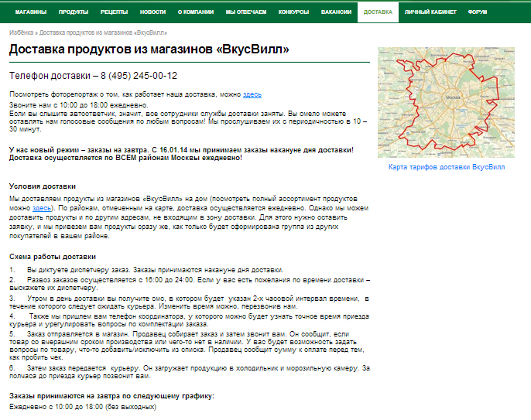This screenshot has height=420, width=531.
Task: Click step 5 'Заказ отправляется в магазин'
Action: [x=187, y=346]
